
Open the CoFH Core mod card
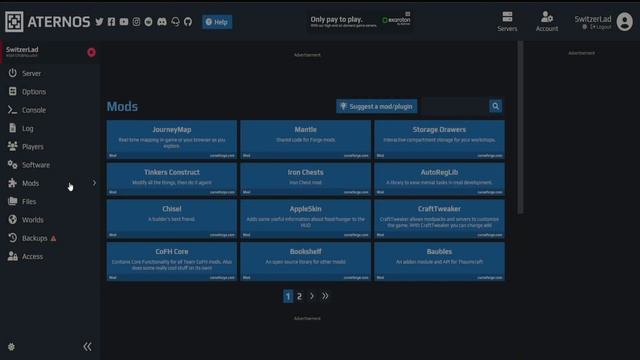[172, 261]
